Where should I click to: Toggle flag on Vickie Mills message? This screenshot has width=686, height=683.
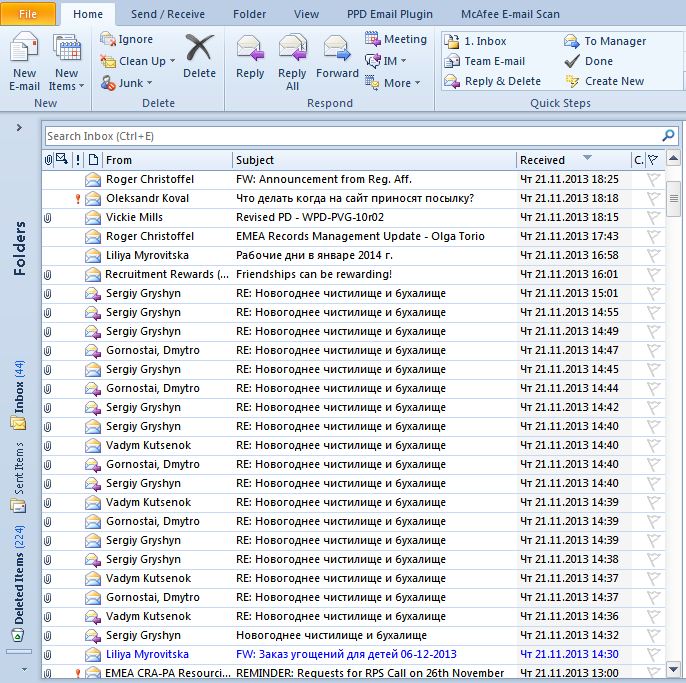pos(653,217)
